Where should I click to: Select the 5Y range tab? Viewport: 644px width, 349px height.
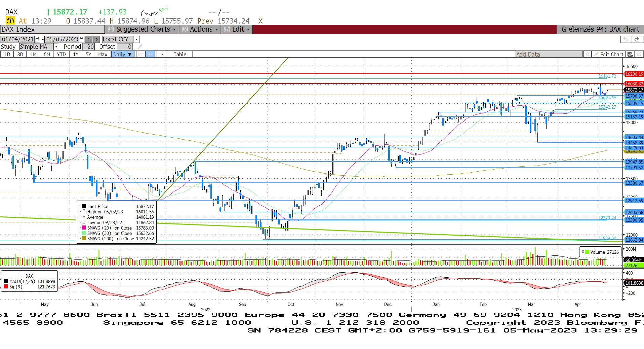coord(88,54)
